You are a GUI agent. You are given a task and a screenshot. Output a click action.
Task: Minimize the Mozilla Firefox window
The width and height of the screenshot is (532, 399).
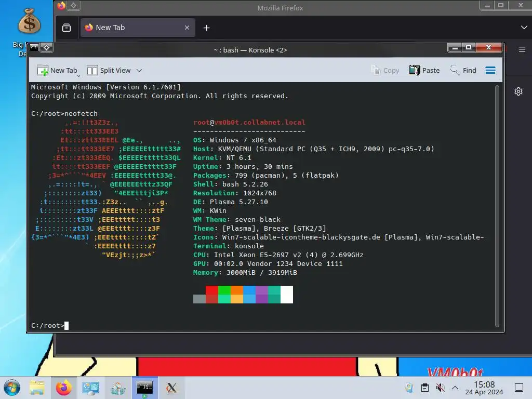(x=487, y=6)
